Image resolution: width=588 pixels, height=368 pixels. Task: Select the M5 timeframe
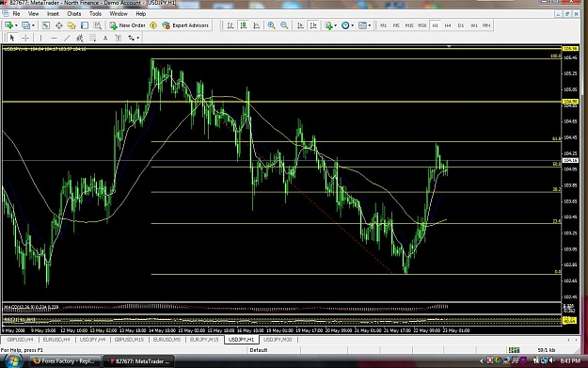pyautogui.click(x=396, y=25)
